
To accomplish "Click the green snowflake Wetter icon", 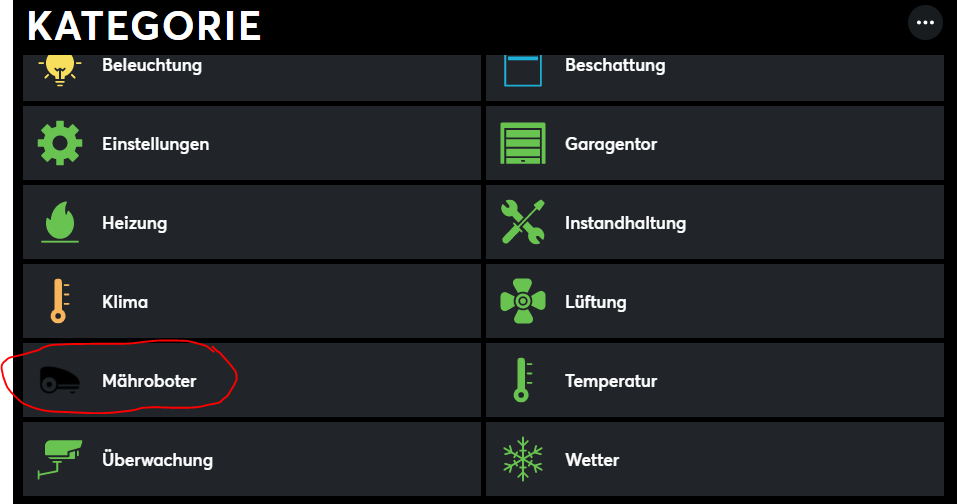I will coord(522,460).
